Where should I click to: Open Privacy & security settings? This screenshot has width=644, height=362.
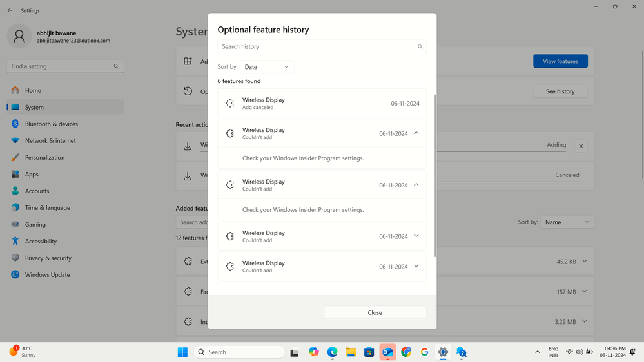65,258
